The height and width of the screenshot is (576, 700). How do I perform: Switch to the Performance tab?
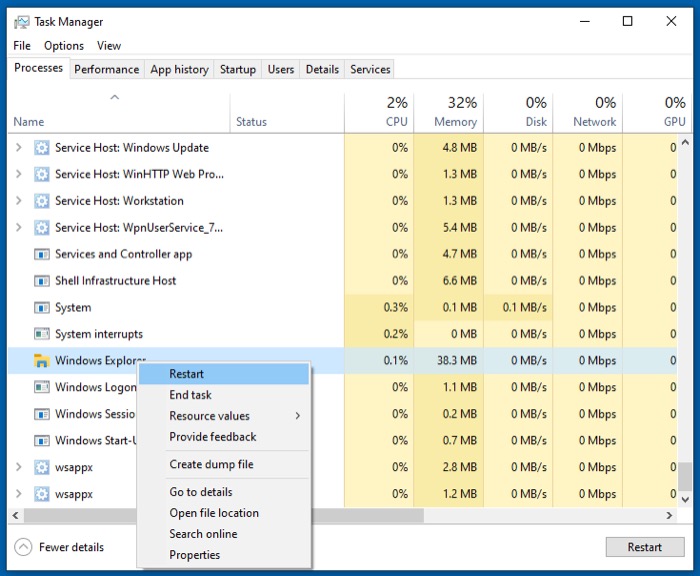click(x=106, y=69)
